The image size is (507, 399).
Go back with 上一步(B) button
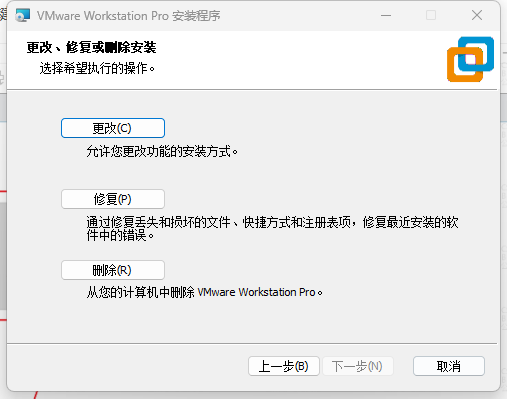tap(284, 366)
